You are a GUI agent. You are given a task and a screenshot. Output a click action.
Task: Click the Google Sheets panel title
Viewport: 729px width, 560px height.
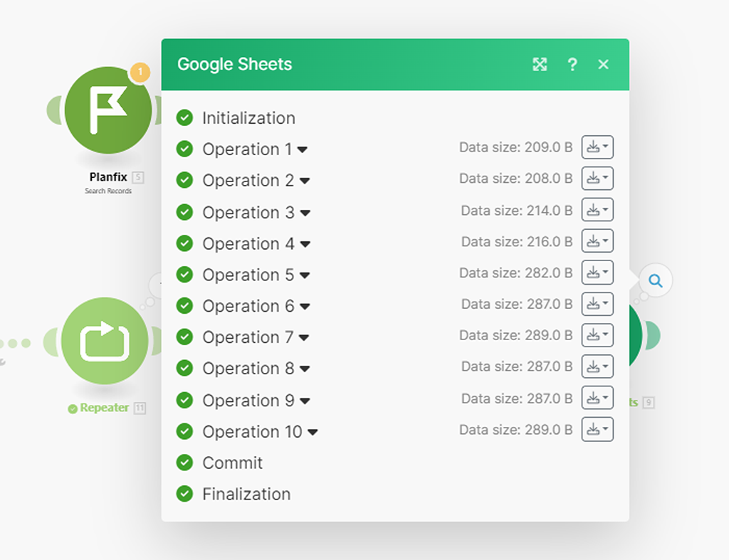(x=235, y=64)
